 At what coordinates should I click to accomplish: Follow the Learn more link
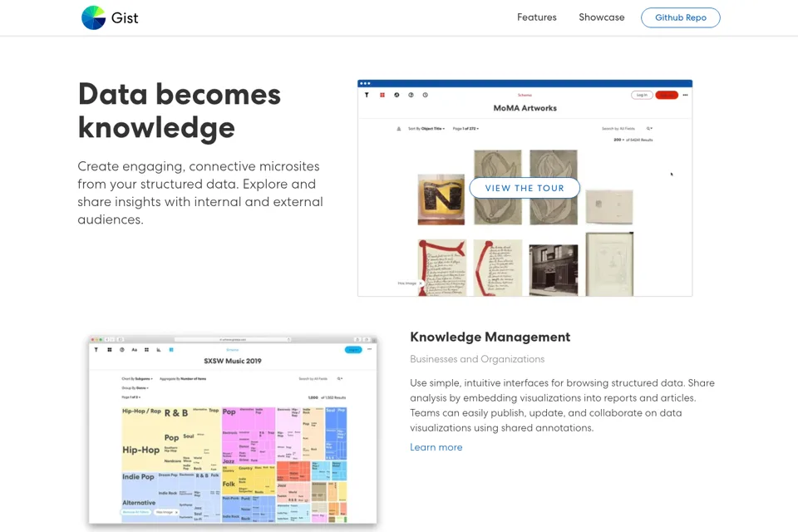(436, 447)
